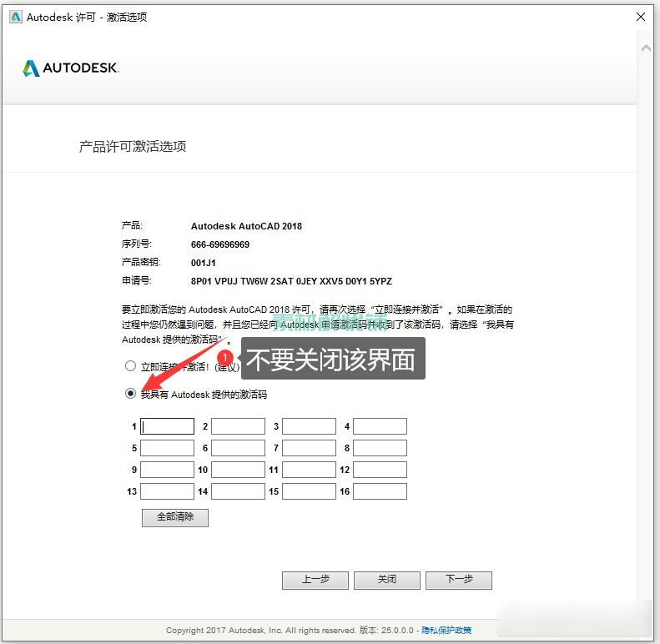
Task: Click the scrollbar up arrow
Action: [x=646, y=48]
